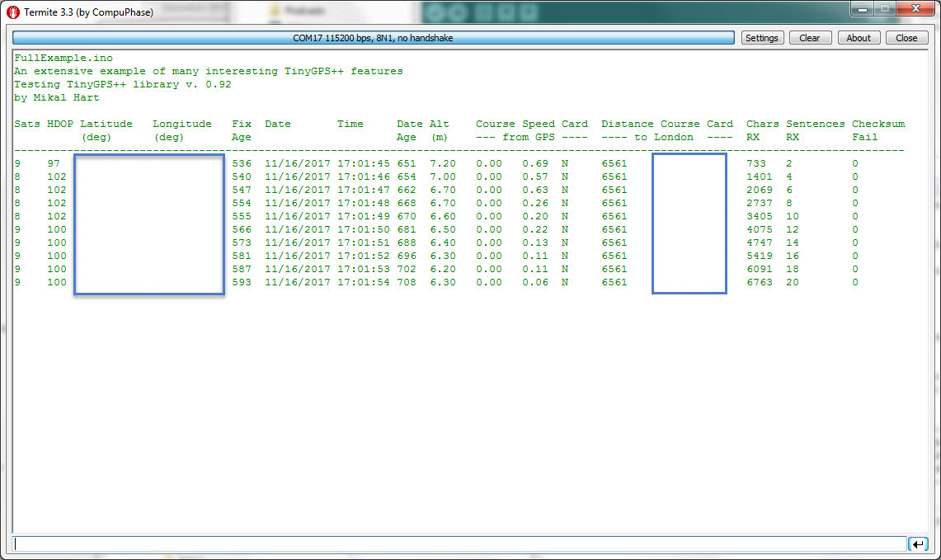Click Close to disconnect the serial port
The height and width of the screenshot is (560, 941).
(906, 37)
